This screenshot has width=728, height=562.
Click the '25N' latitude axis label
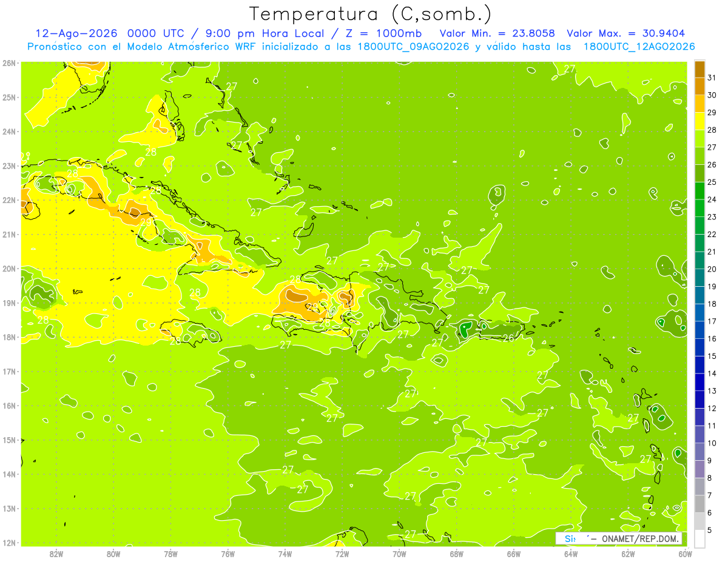coord(8,98)
